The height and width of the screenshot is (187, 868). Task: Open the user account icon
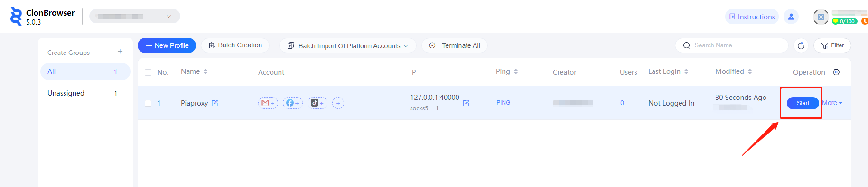[791, 17]
